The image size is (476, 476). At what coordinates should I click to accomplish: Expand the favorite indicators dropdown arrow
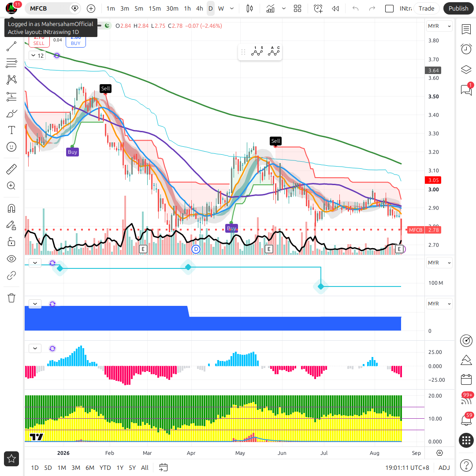(x=284, y=8)
